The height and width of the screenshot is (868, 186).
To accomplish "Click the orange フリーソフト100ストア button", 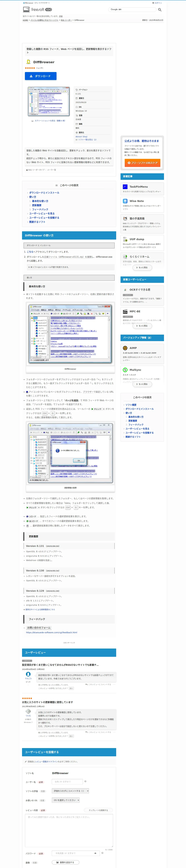I will 142,163.
